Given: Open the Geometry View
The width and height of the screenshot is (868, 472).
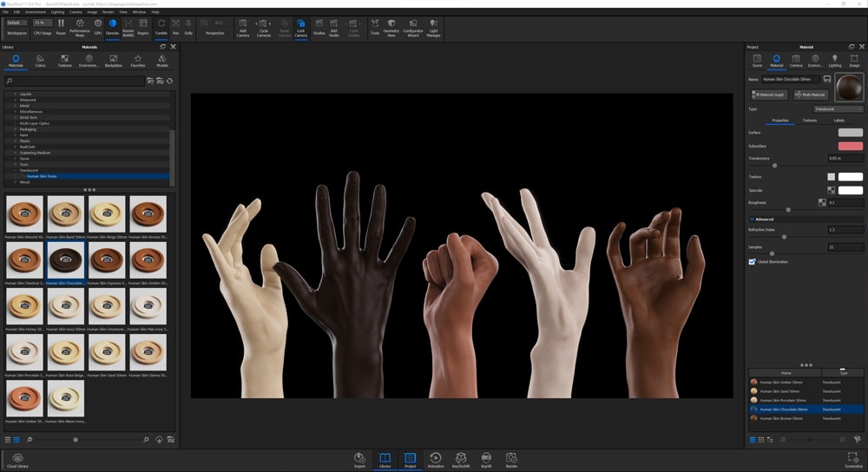Looking at the screenshot, I should point(391,27).
